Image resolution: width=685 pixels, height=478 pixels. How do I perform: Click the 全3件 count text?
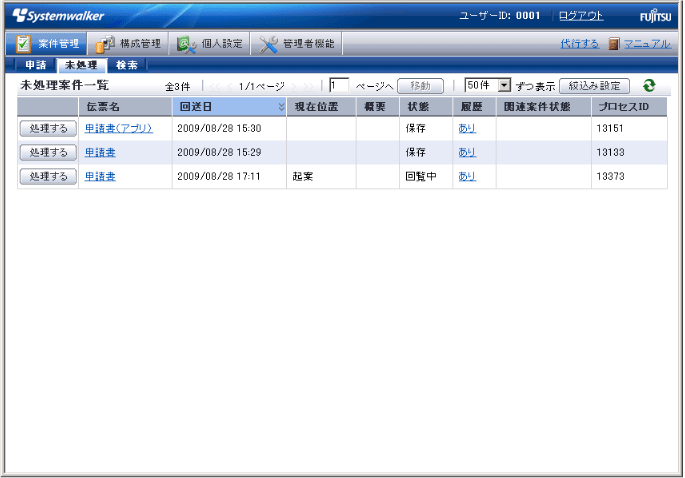177,87
